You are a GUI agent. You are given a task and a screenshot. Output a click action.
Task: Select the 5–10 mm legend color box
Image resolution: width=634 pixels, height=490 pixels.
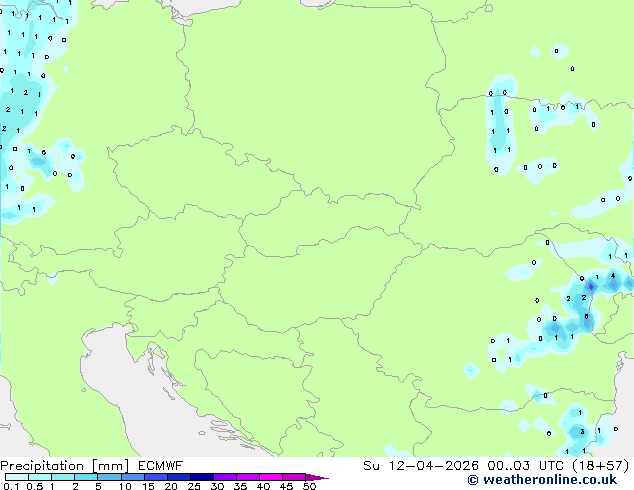tap(109, 477)
